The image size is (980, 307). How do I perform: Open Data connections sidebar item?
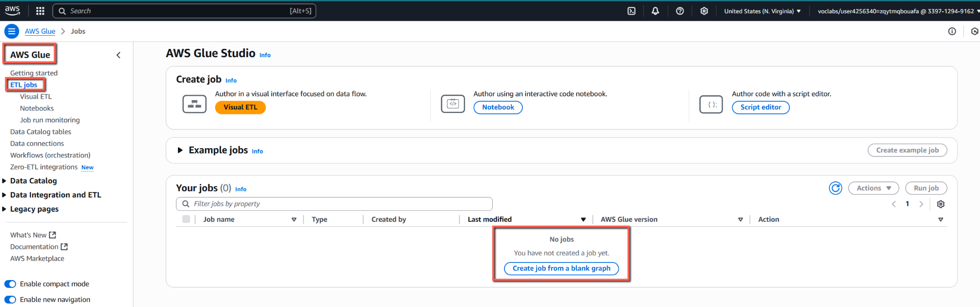tap(37, 143)
